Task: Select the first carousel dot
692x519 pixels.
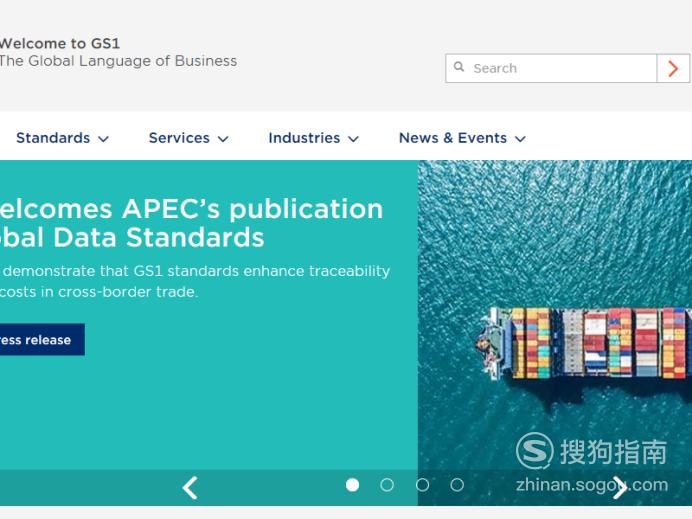Action: pos(352,485)
